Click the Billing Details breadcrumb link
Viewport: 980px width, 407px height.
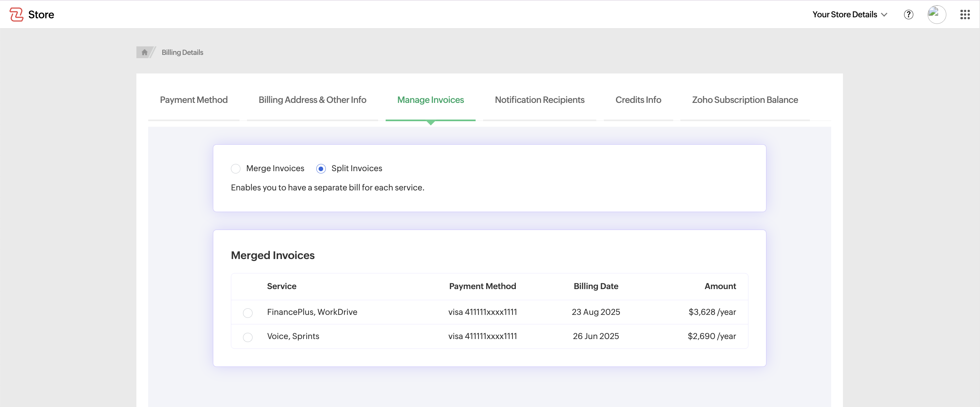click(x=182, y=53)
